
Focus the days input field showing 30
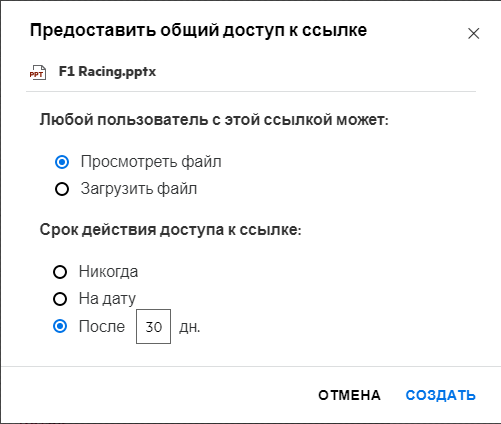(x=153, y=326)
